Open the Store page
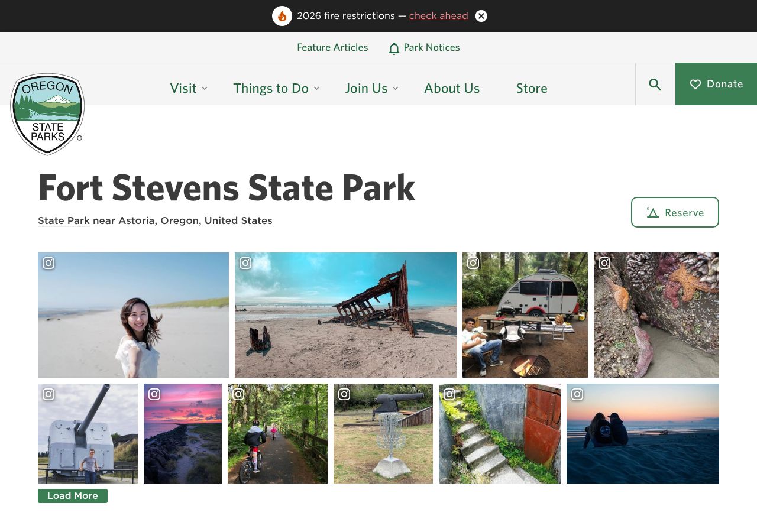Image resolution: width=757 pixels, height=532 pixels. [532, 88]
